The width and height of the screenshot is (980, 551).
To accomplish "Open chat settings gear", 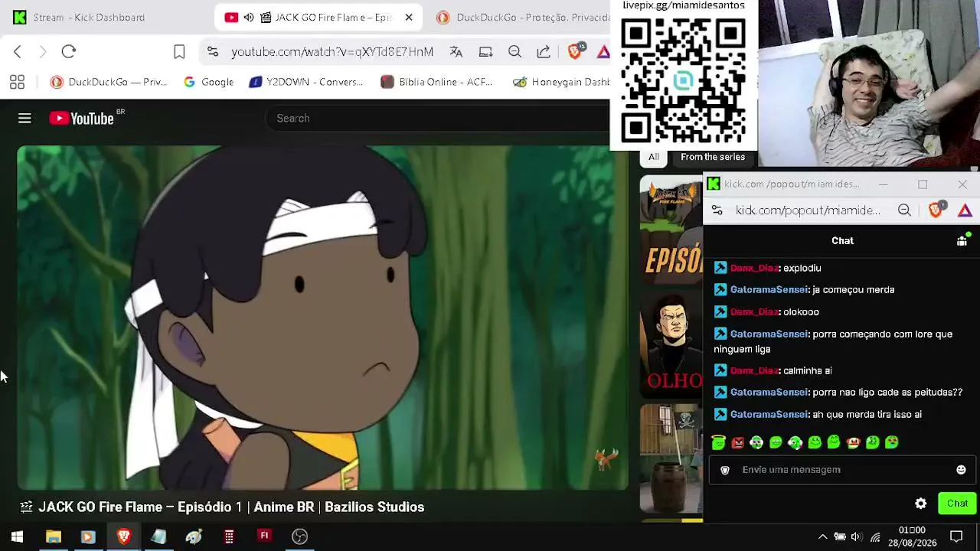I will 920,504.
